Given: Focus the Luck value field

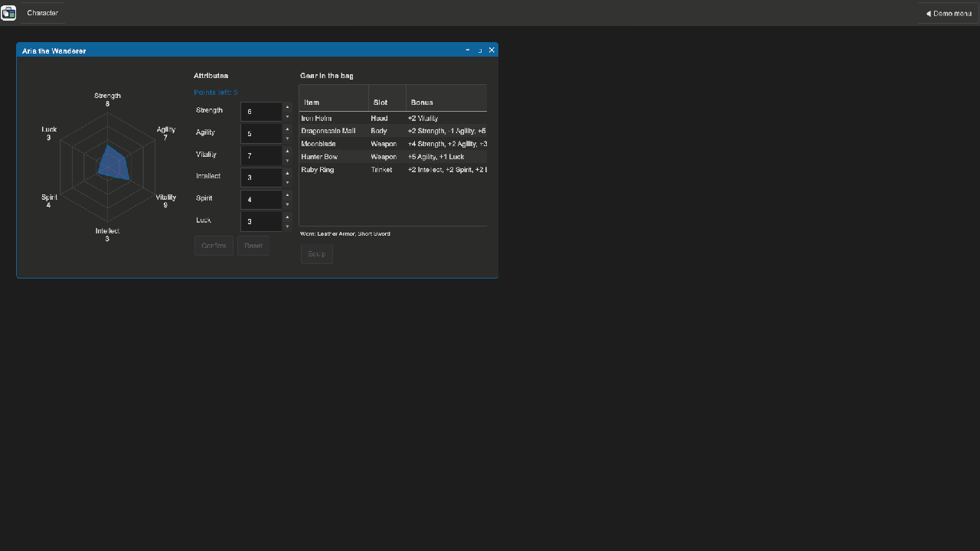Looking at the screenshot, I should coord(262,221).
